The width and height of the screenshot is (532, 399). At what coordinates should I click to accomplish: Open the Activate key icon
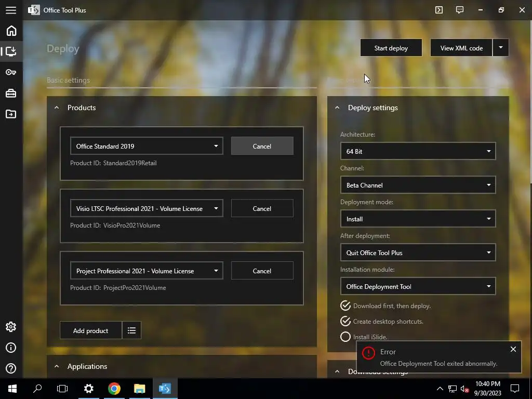click(x=11, y=72)
